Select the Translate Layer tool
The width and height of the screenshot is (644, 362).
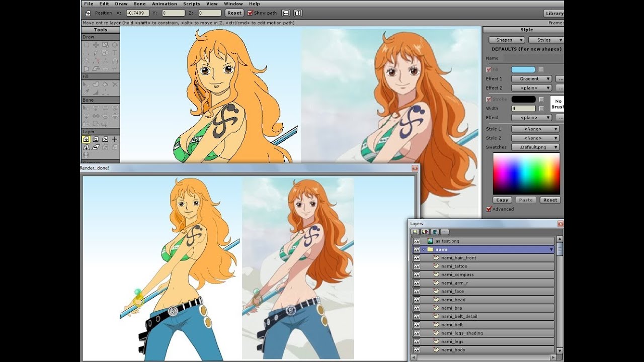pyautogui.click(x=86, y=139)
